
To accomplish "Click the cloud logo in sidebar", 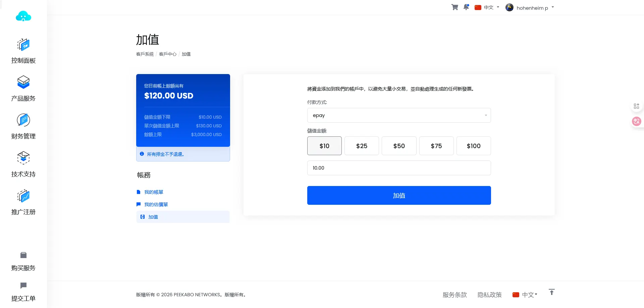I will (x=23, y=16).
